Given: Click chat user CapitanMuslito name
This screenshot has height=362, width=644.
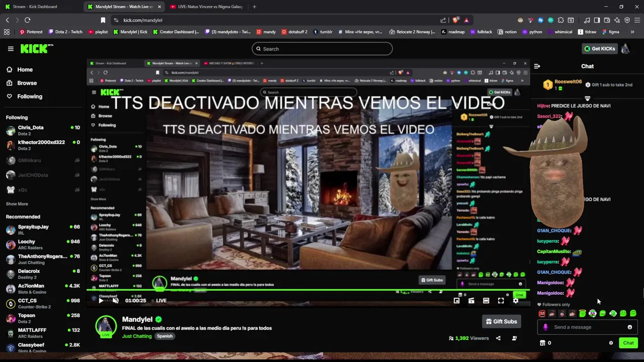Looking at the screenshot, I should (554, 251).
